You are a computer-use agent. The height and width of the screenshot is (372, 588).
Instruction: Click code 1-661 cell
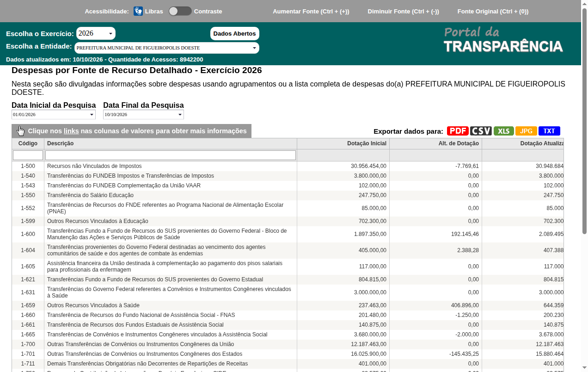point(28,325)
